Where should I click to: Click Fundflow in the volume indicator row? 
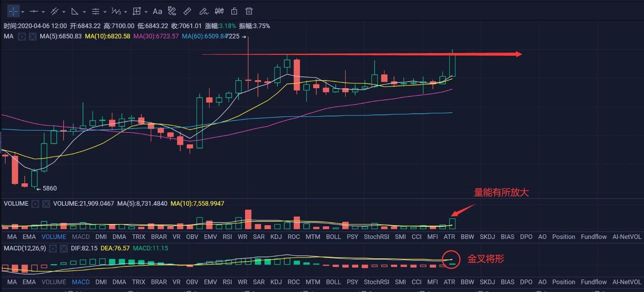[593, 237]
